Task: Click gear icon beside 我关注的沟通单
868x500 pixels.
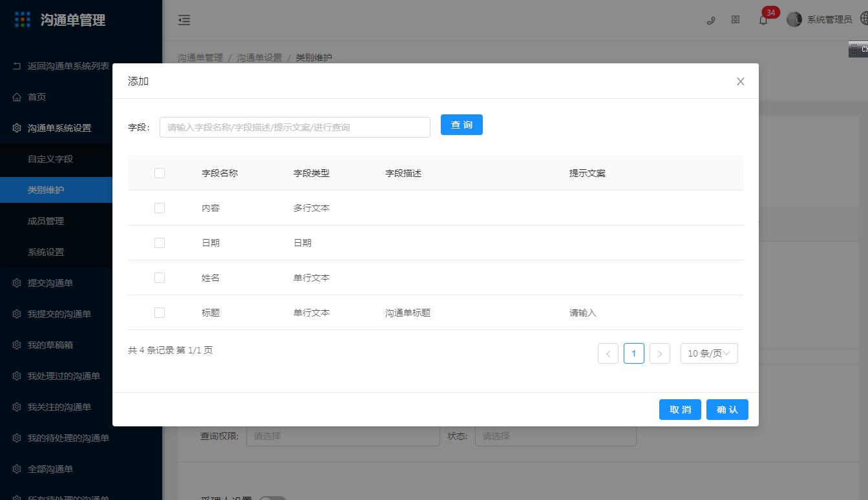Action: coord(17,407)
